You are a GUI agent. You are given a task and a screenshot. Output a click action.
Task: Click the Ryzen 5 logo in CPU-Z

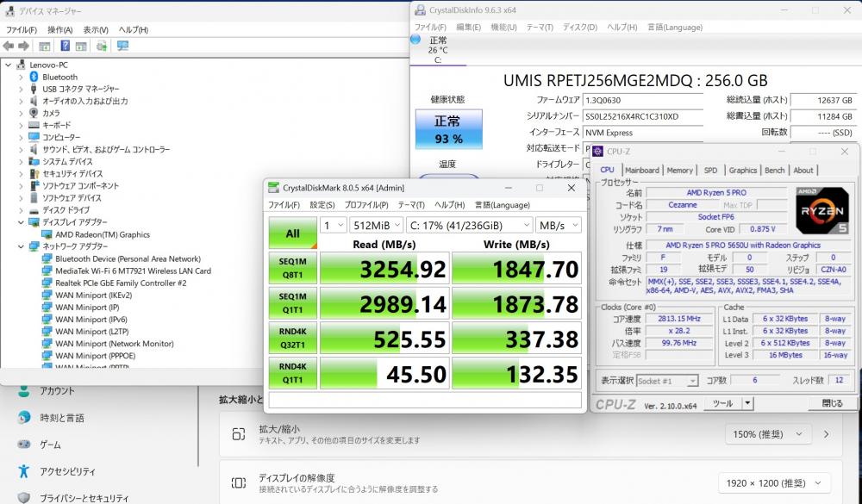click(822, 210)
